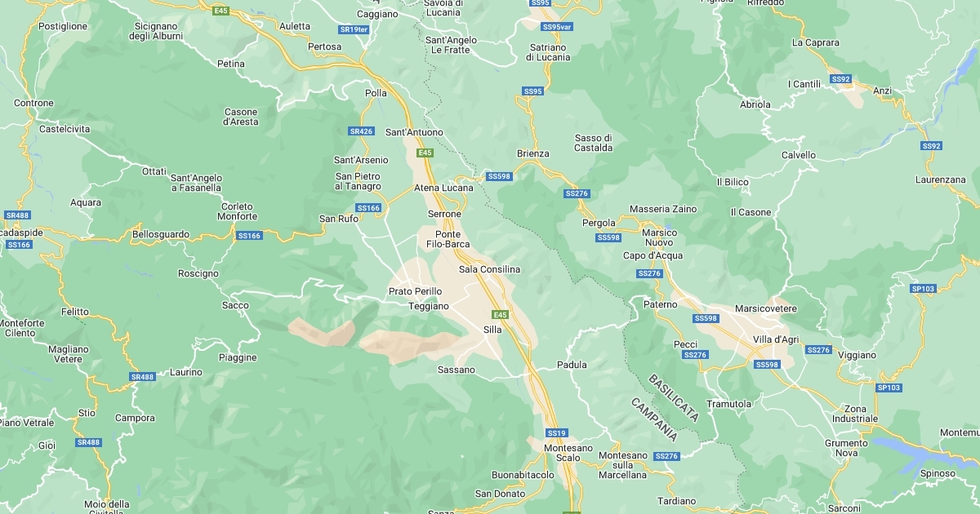Screen dimensions: 980x514
Task: Click the Padula town name
Action: point(572,365)
